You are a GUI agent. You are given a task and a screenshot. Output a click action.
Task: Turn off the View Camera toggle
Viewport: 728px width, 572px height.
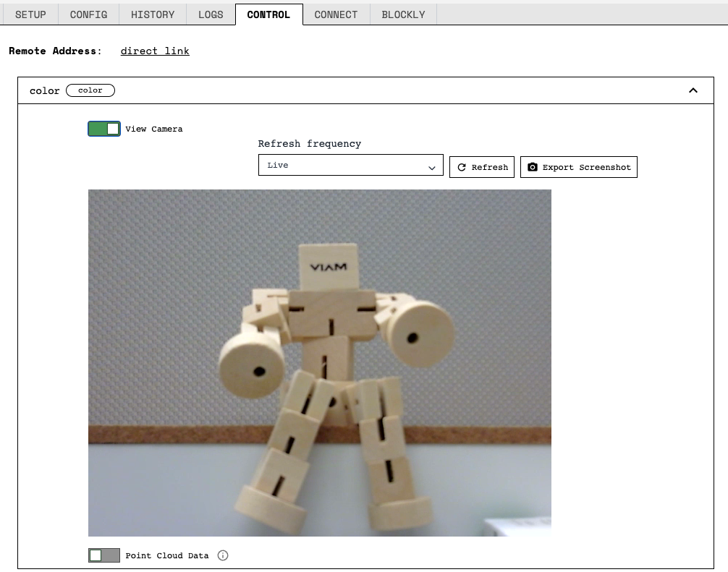(x=104, y=129)
